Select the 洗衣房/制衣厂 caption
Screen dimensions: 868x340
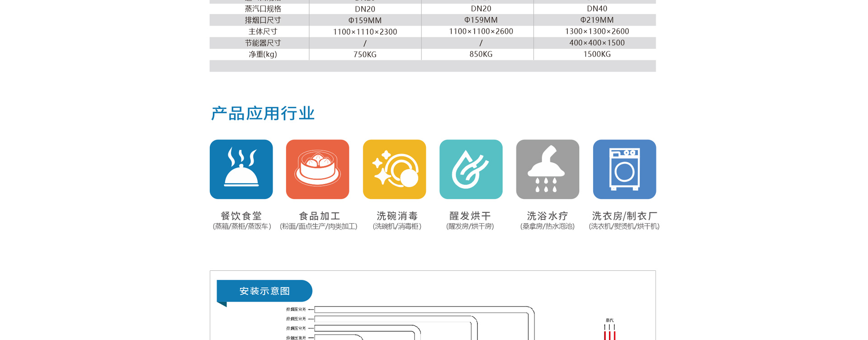[624, 216]
